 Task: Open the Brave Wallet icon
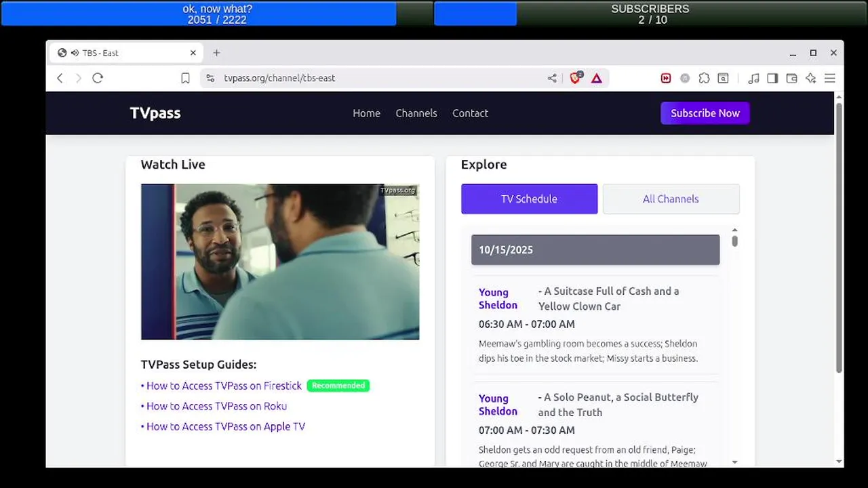[791, 79]
